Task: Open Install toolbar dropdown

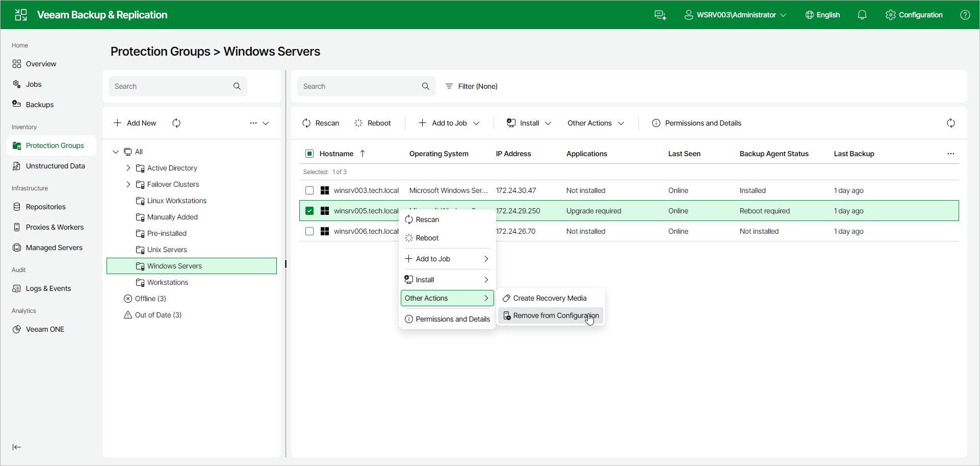Action: pyautogui.click(x=529, y=123)
